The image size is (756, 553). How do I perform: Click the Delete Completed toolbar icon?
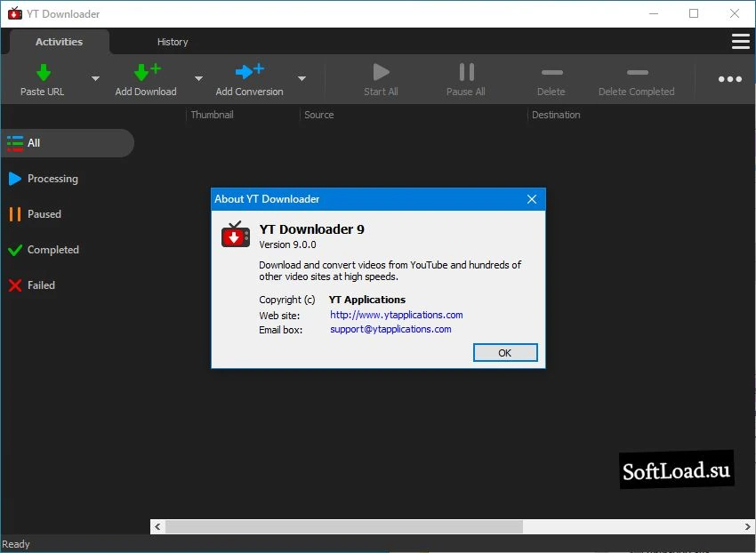638,72
